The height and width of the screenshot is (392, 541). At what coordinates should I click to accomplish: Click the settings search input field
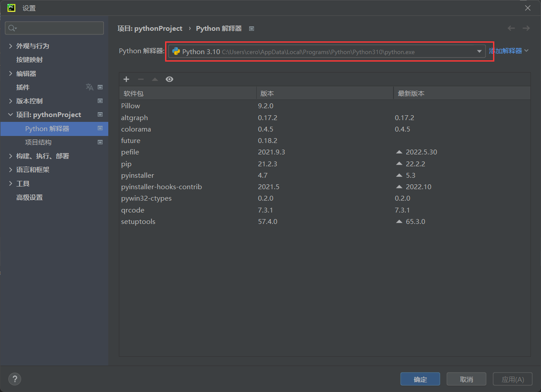(54, 28)
